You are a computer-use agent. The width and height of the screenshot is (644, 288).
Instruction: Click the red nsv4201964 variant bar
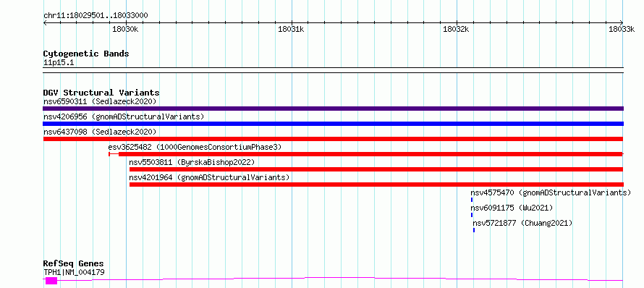click(x=376, y=185)
